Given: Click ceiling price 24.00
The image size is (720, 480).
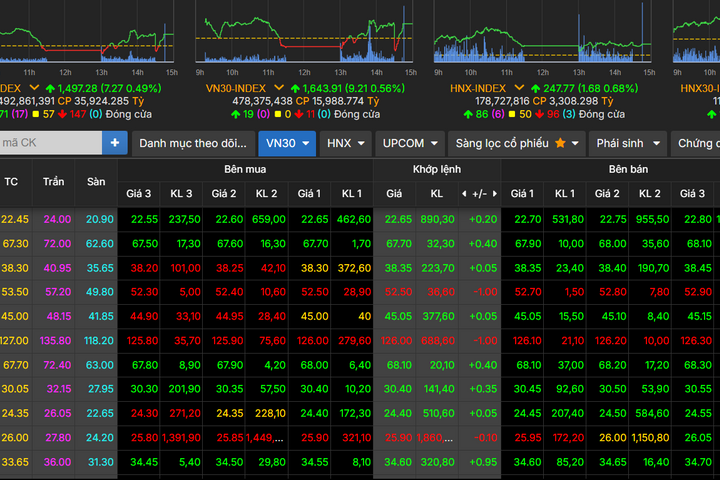Looking at the screenshot, I should pyautogui.click(x=57, y=220).
